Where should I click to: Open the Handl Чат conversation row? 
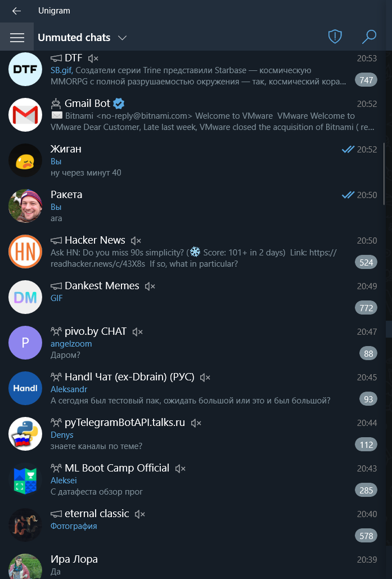[x=196, y=388]
